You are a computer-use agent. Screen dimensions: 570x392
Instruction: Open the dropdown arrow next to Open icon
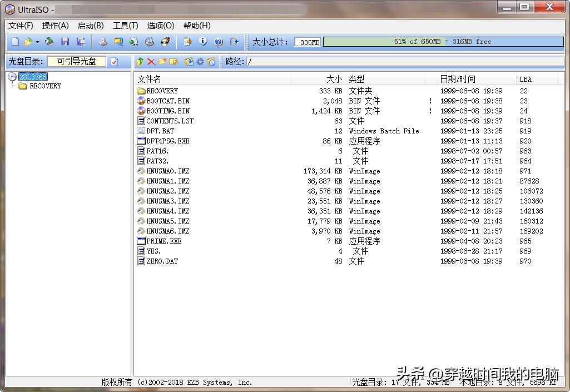[x=38, y=42]
